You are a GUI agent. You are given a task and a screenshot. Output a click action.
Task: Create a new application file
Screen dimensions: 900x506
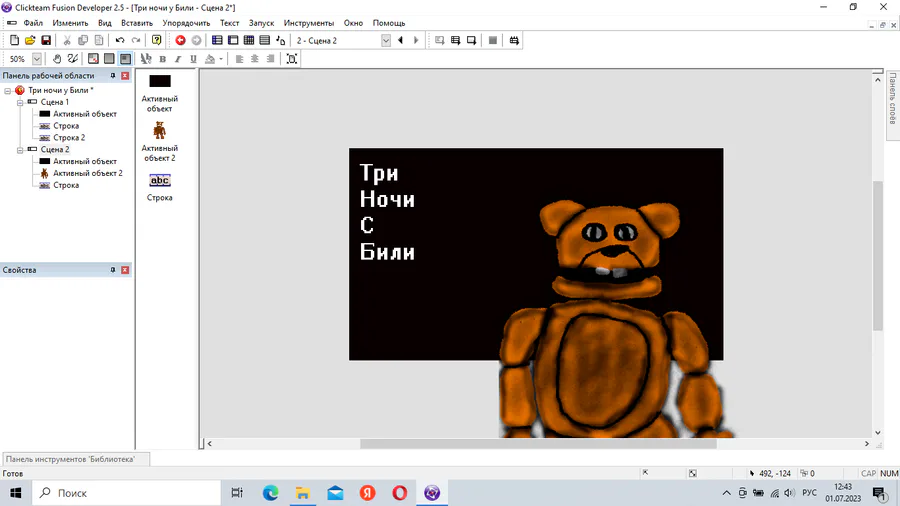pos(14,40)
